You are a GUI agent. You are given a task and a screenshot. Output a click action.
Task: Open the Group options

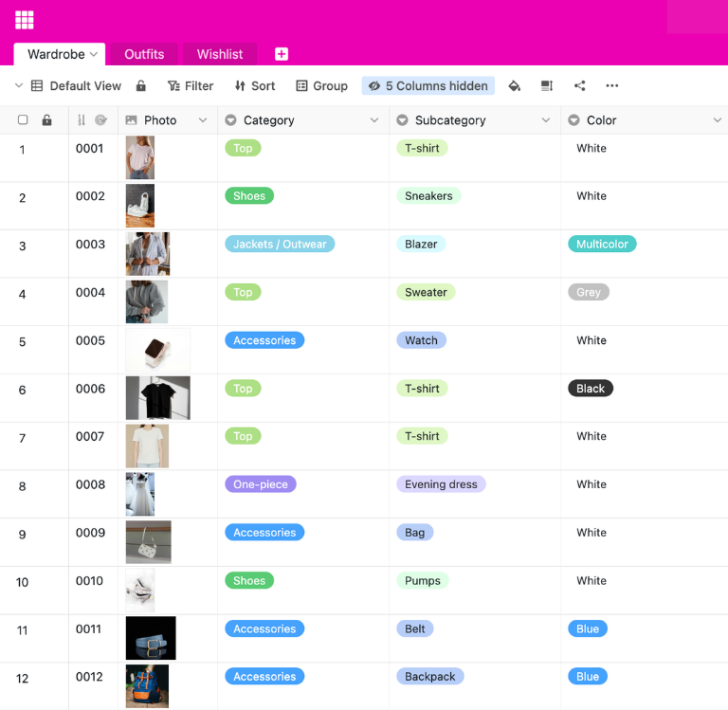pyautogui.click(x=322, y=86)
